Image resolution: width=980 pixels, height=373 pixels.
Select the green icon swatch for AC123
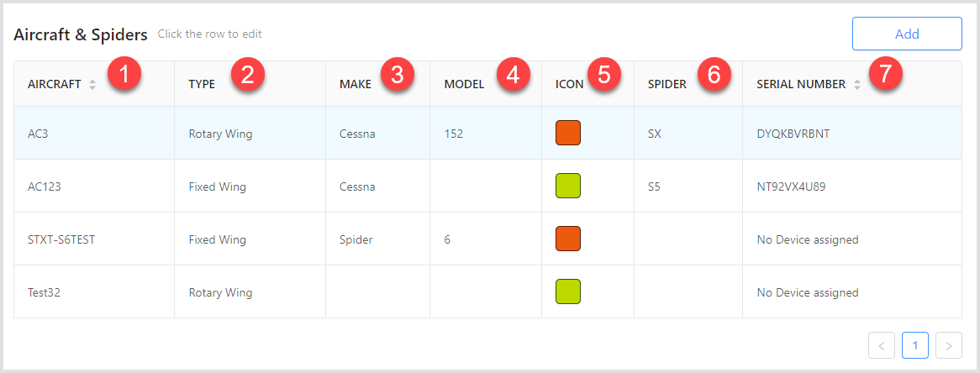(568, 186)
